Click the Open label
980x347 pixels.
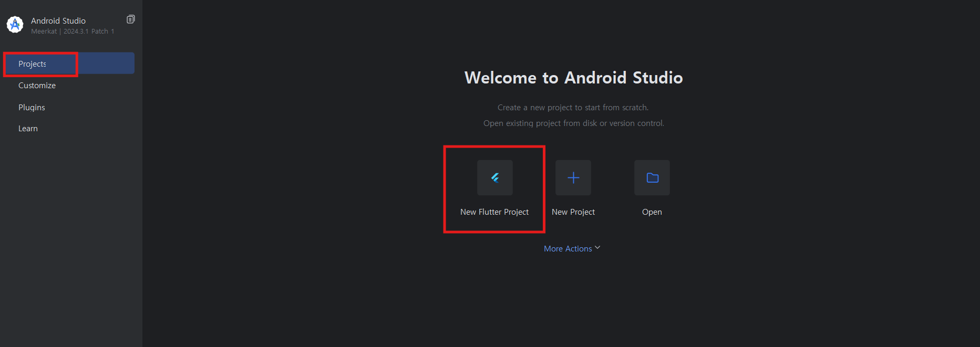(652, 212)
